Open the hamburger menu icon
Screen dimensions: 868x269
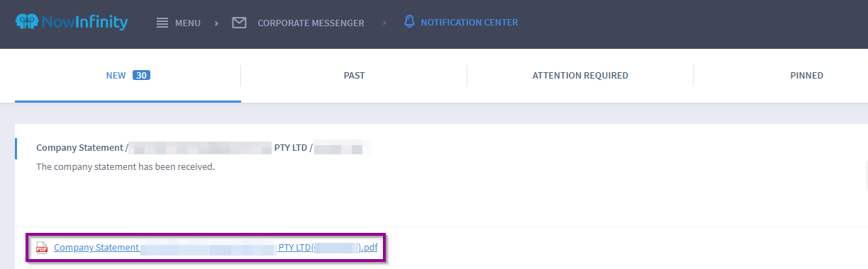click(x=162, y=23)
